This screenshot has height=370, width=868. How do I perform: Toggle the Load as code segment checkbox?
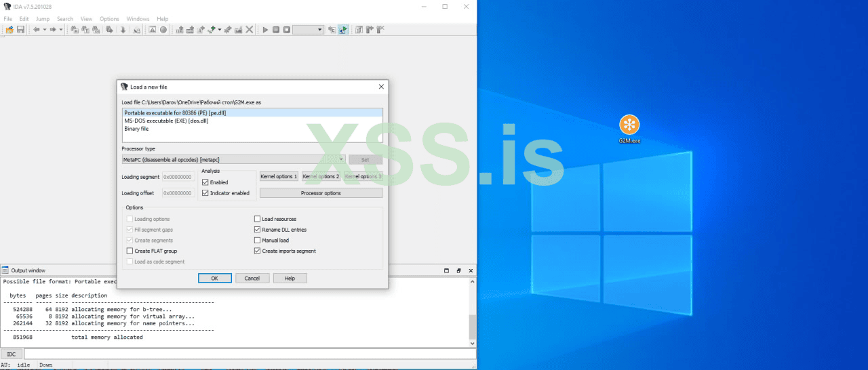click(130, 262)
